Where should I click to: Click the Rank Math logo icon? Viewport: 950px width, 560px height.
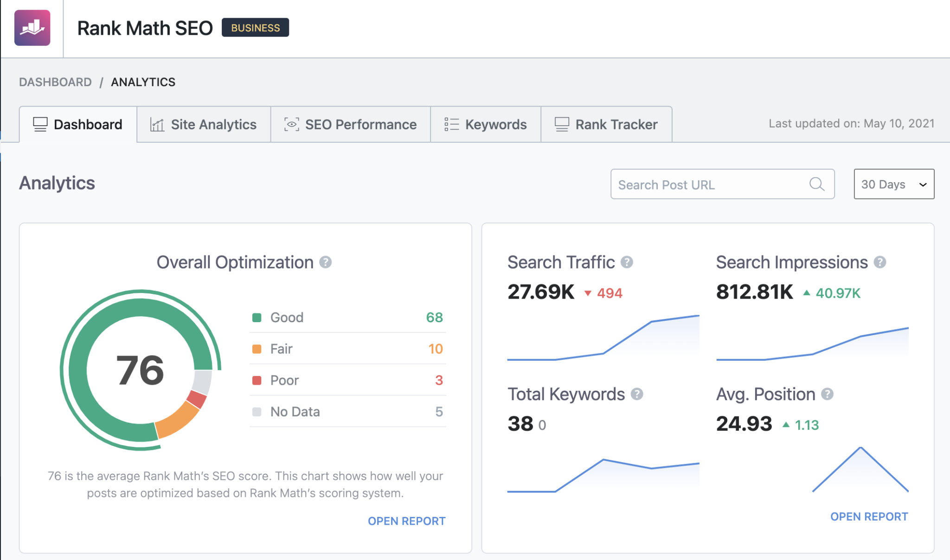click(32, 28)
